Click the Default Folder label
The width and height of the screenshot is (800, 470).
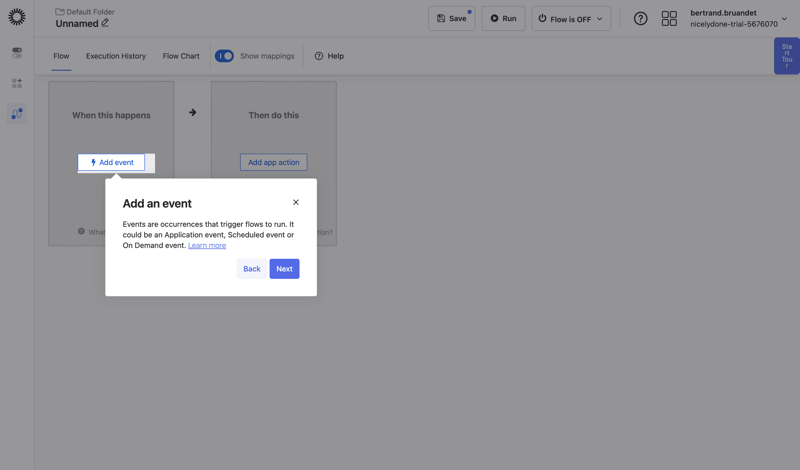[90, 12]
